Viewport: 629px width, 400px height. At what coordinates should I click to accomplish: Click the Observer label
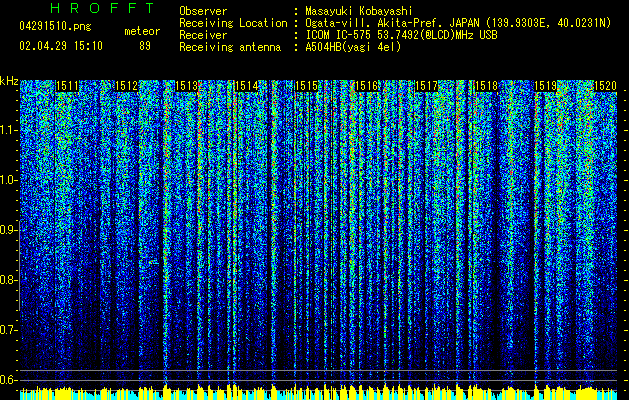pyautogui.click(x=203, y=11)
